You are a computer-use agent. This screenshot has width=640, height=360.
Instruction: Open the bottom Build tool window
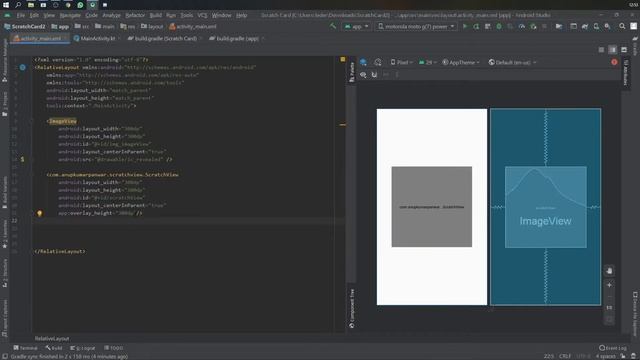coord(54,348)
